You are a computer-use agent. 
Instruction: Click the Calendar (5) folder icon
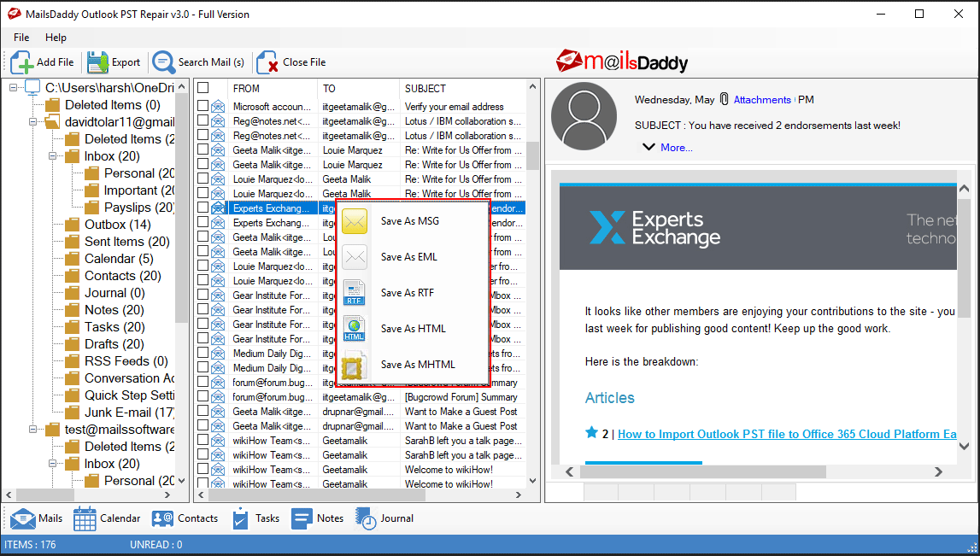click(73, 259)
